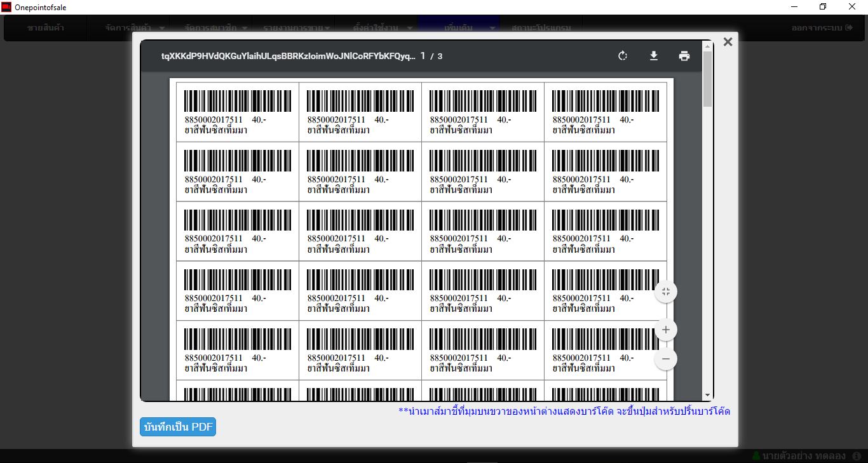Screen dimensions: 868x463
Task: Download the barcode PDF file
Action: click(x=653, y=56)
